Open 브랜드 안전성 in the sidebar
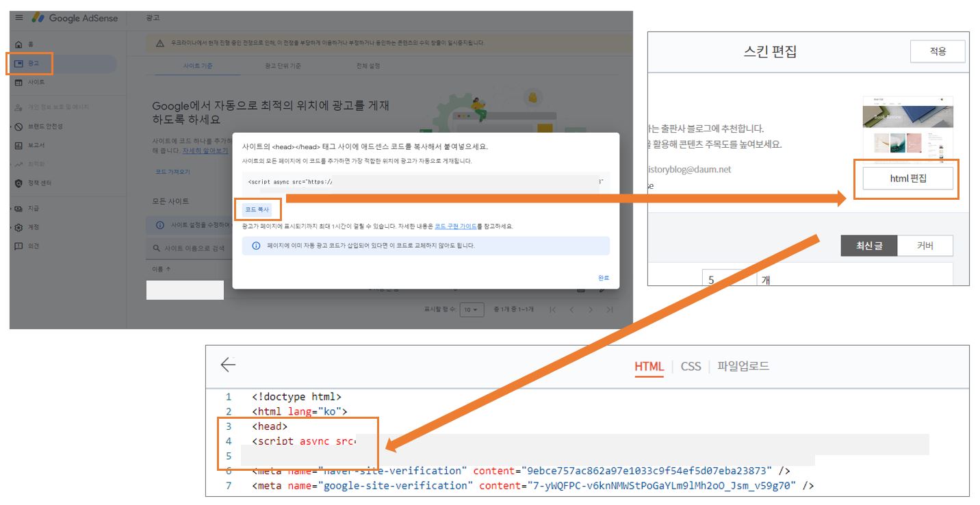980x505 pixels. point(40,127)
